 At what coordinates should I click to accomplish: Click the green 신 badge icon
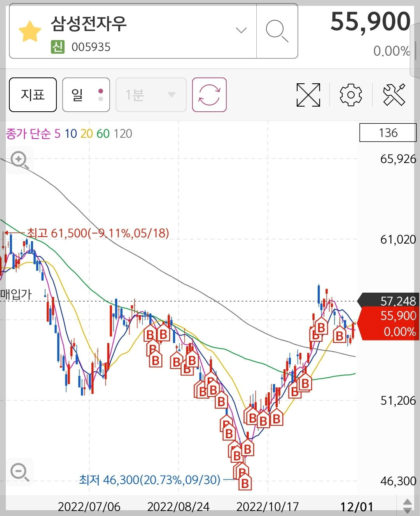(58, 47)
